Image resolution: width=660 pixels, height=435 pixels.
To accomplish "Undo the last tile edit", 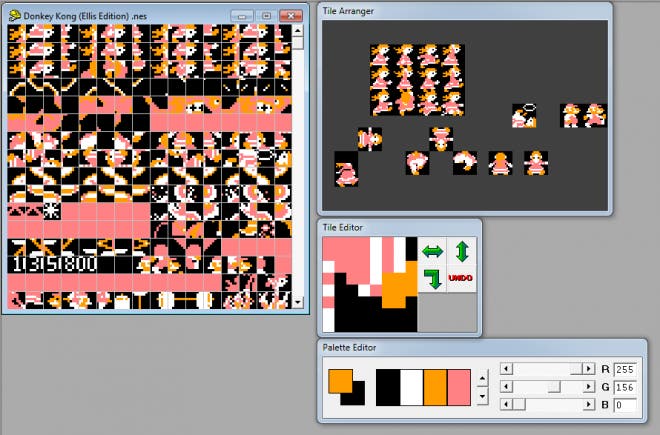I will coord(462,278).
